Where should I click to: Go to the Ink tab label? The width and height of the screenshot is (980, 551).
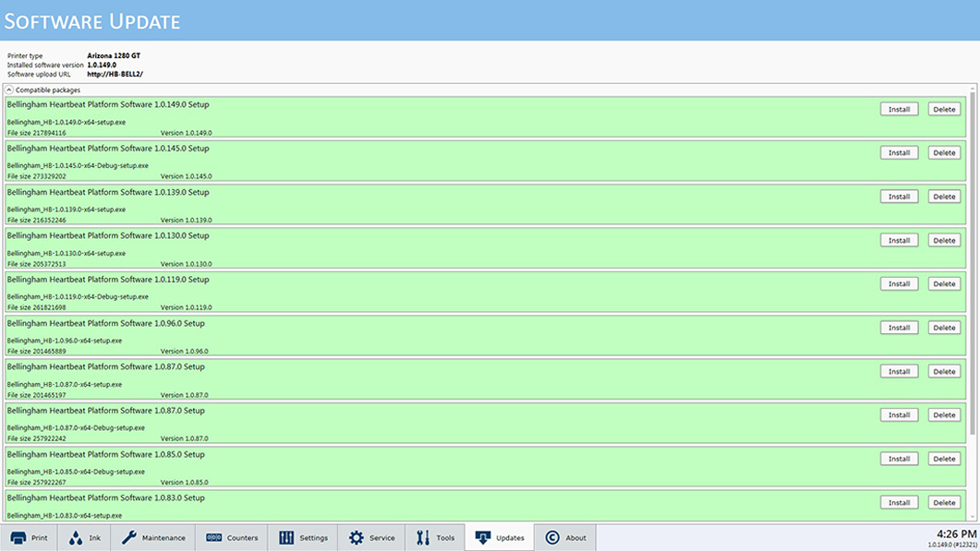(94, 538)
